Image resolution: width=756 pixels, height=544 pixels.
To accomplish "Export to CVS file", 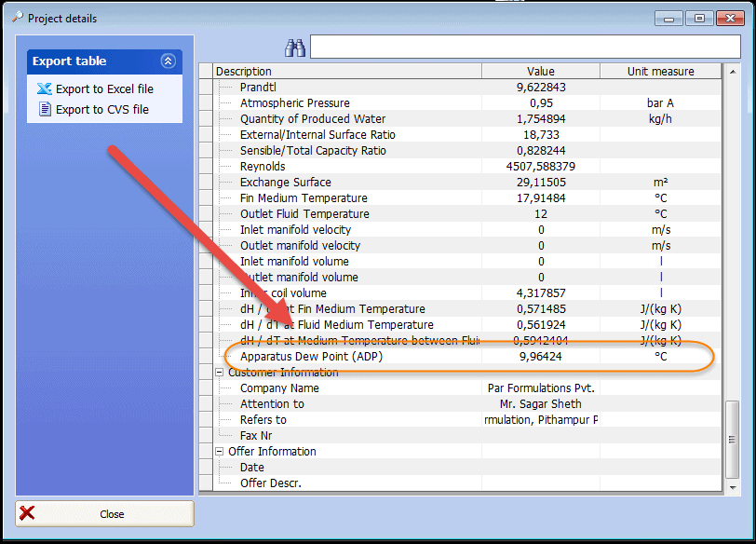I will click(x=101, y=110).
